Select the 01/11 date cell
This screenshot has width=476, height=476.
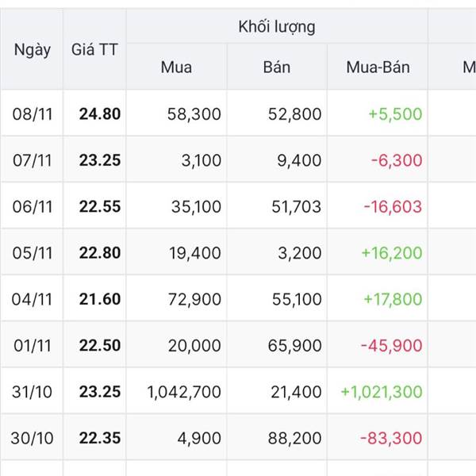point(32,345)
